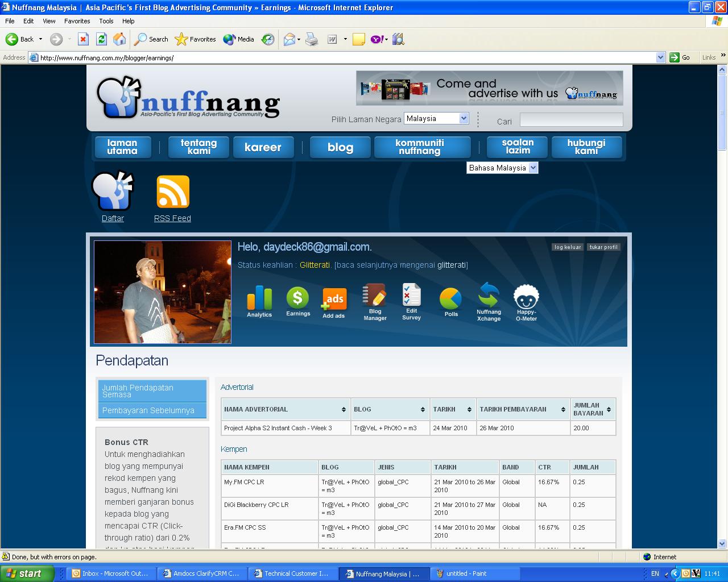Open the Bahasa Malaysia language dropdown

502,168
